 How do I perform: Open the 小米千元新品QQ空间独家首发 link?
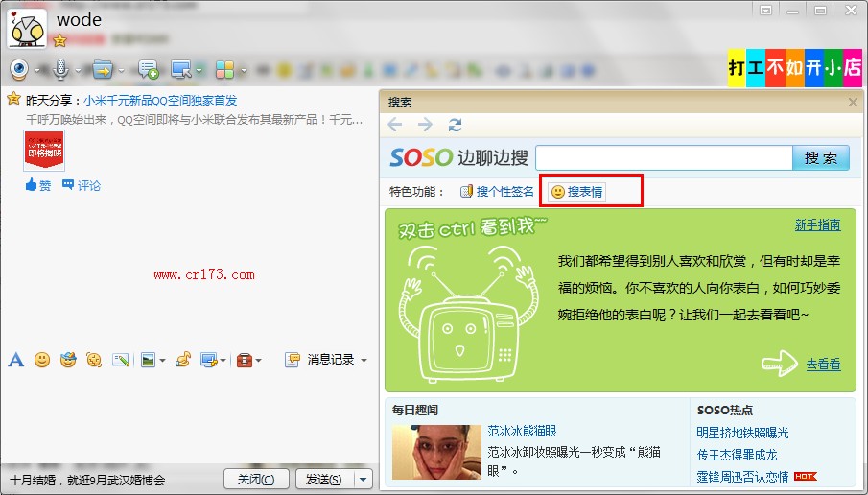tap(160, 100)
